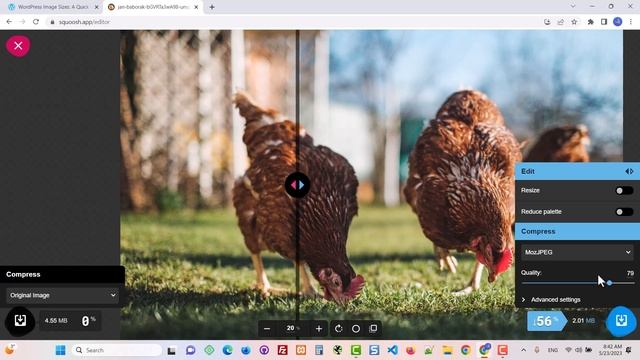Click the Edit panel header

point(577,171)
